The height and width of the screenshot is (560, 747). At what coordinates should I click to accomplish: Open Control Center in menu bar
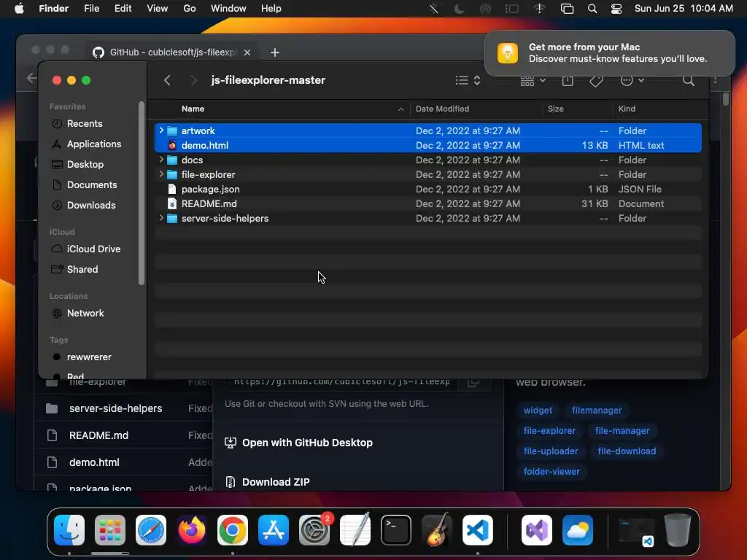click(616, 9)
